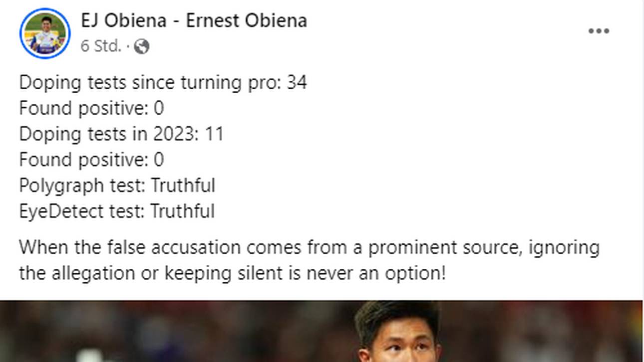Visit the EJ Obiena - Ernest Obiena page
644x362 pixels.
[x=194, y=21]
